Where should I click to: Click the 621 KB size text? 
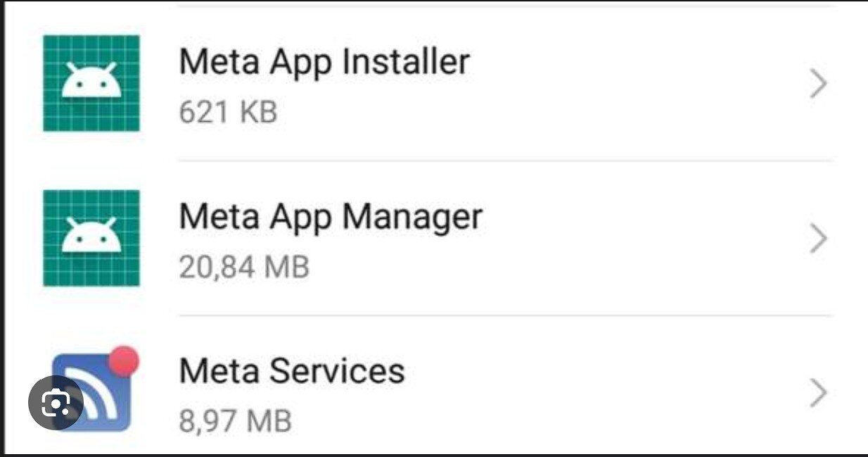click(228, 112)
